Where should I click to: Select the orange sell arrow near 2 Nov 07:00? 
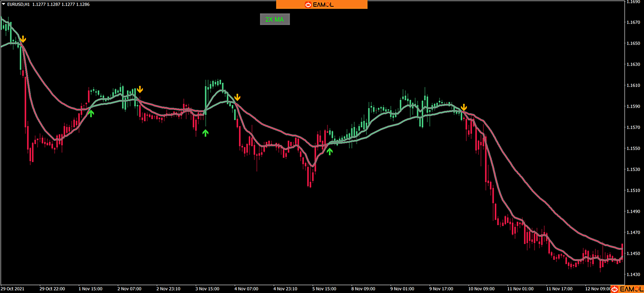pos(140,89)
